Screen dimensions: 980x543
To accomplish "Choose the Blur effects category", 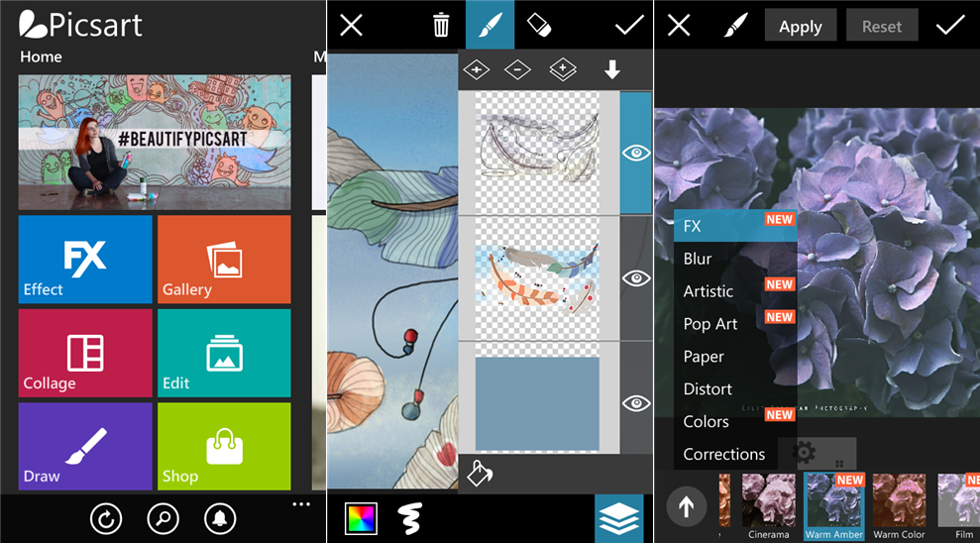I will click(698, 259).
